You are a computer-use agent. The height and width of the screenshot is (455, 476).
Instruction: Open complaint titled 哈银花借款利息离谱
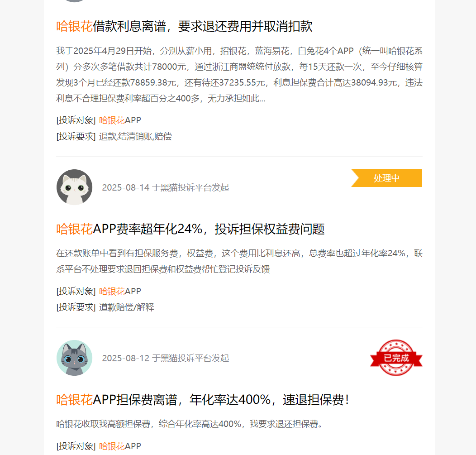pos(184,26)
